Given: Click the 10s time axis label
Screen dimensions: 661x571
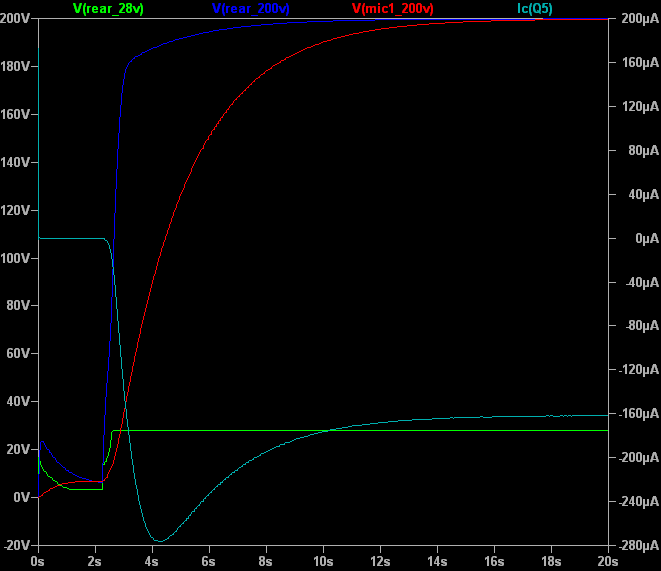Looking at the screenshot, I should pyautogui.click(x=323, y=562).
